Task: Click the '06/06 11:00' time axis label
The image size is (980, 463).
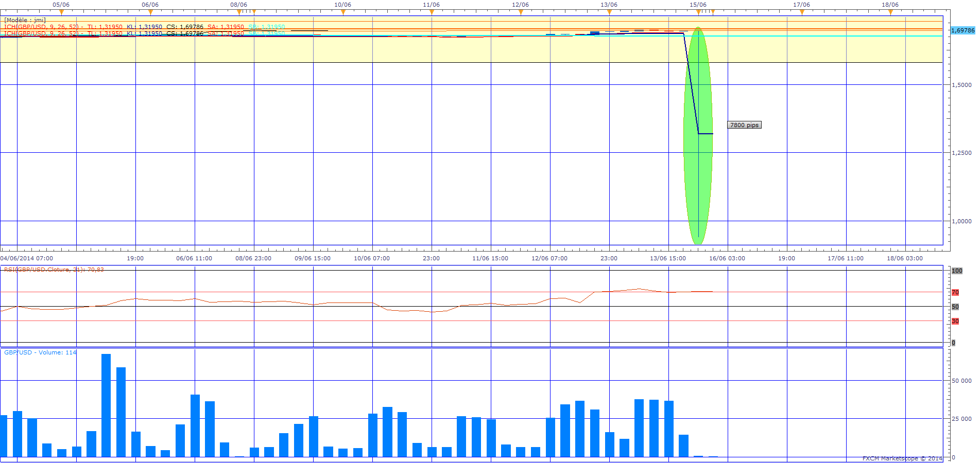Action: [194, 258]
